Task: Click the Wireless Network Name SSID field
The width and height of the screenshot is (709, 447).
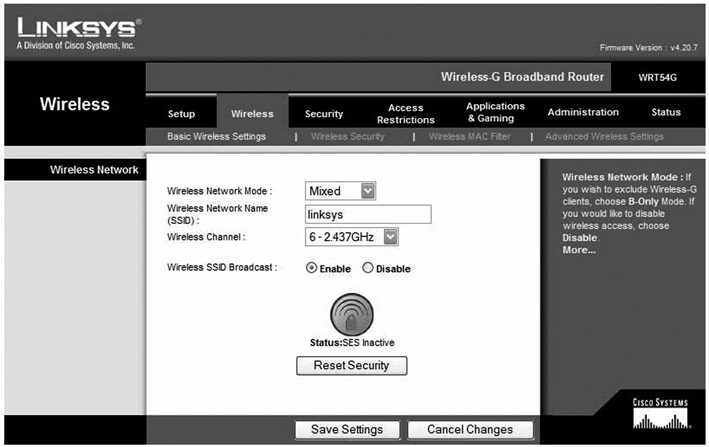Action: (x=367, y=214)
